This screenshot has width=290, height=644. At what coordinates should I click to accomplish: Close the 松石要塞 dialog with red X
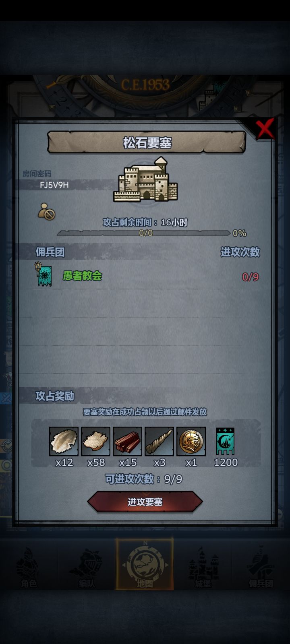pyautogui.click(x=265, y=129)
